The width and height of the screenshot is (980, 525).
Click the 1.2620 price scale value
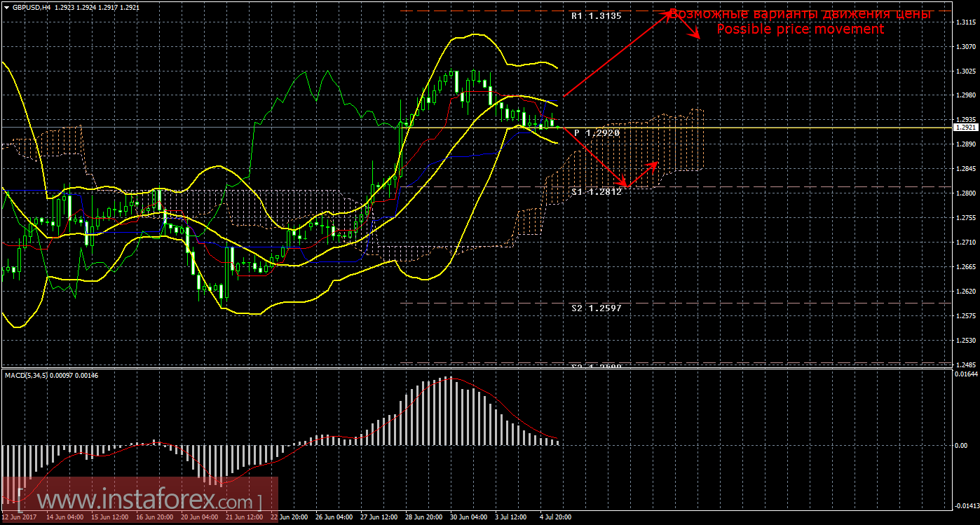pyautogui.click(x=966, y=292)
